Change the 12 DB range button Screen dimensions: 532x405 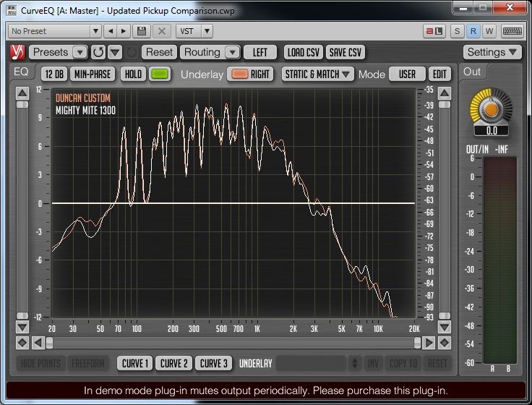54,74
